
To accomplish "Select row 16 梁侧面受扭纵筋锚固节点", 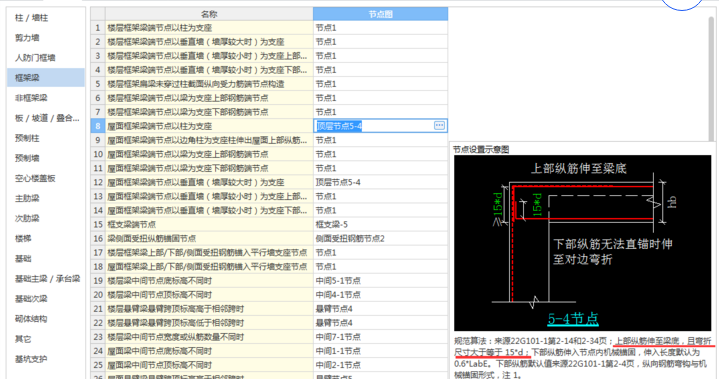I will [209, 238].
